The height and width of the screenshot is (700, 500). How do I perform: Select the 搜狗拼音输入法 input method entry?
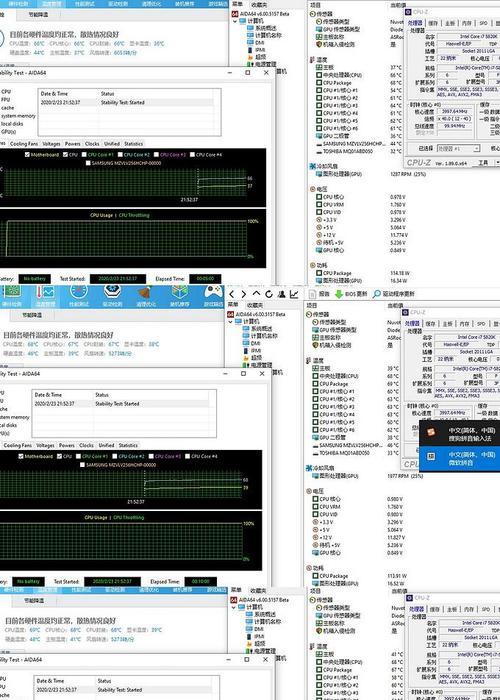(460, 434)
